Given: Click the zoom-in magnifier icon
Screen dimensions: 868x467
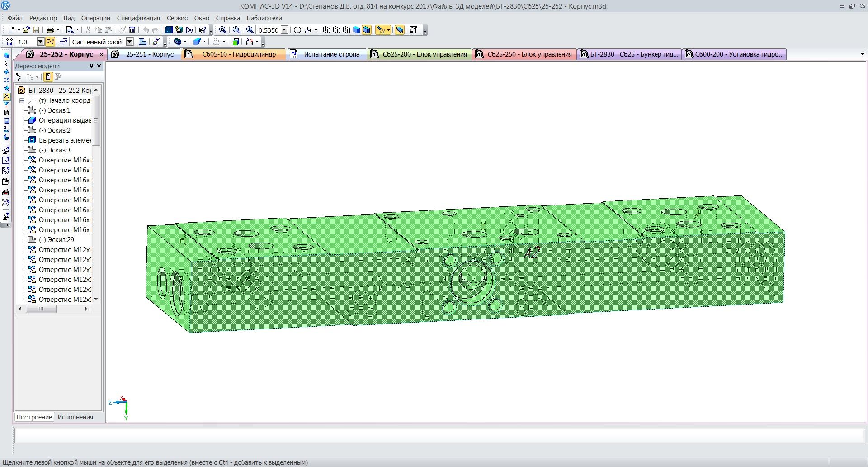Looking at the screenshot, I should [250, 30].
